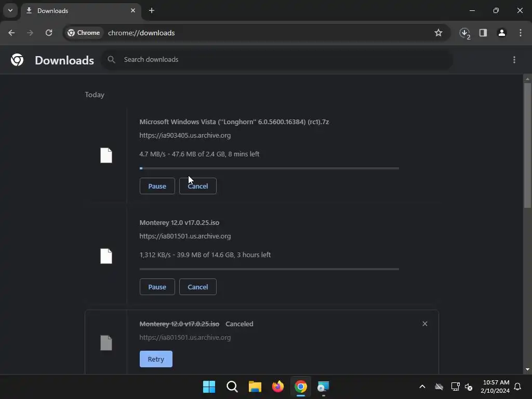The image size is (532, 399).
Task: Pause the Monterey 12.0 download
Action: [x=157, y=287]
